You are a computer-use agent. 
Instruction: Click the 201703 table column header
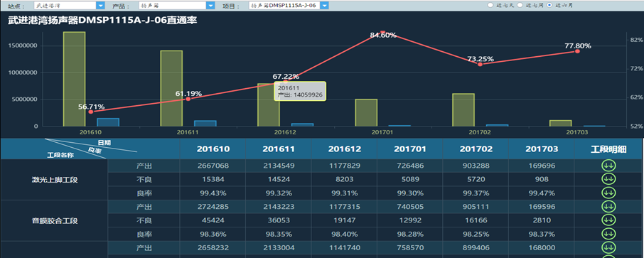542,149
